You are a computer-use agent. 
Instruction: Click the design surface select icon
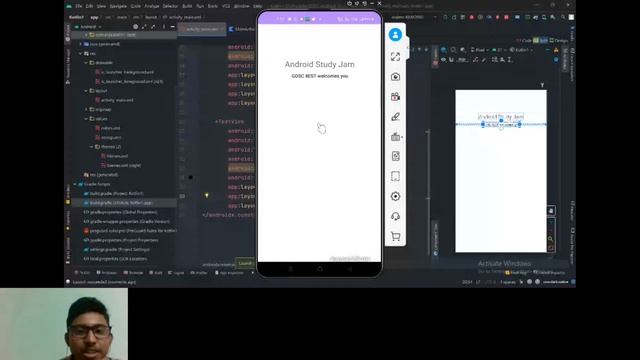tap(443, 50)
